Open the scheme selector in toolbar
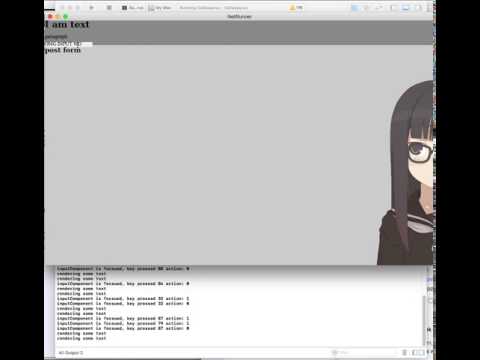The width and height of the screenshot is (480, 360). tap(133, 7)
